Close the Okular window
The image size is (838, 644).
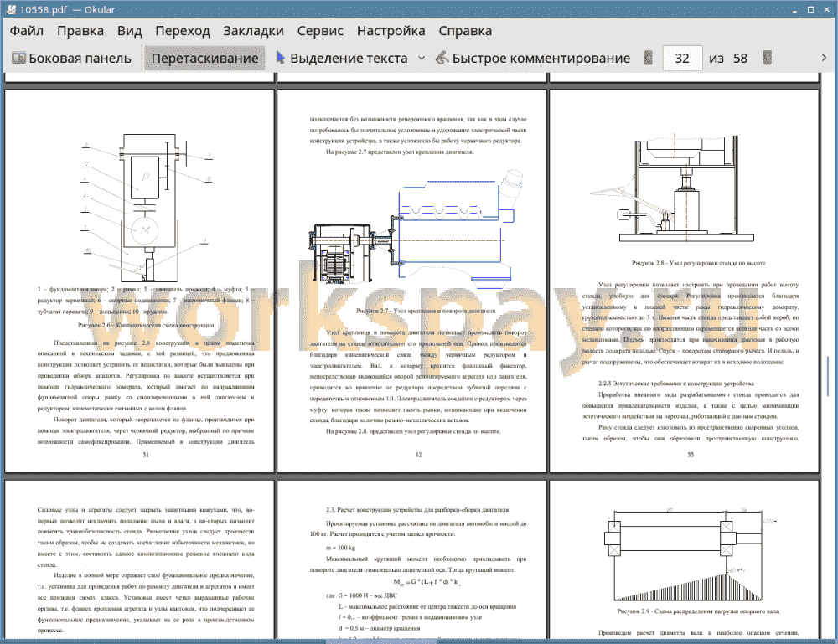(x=826, y=9)
